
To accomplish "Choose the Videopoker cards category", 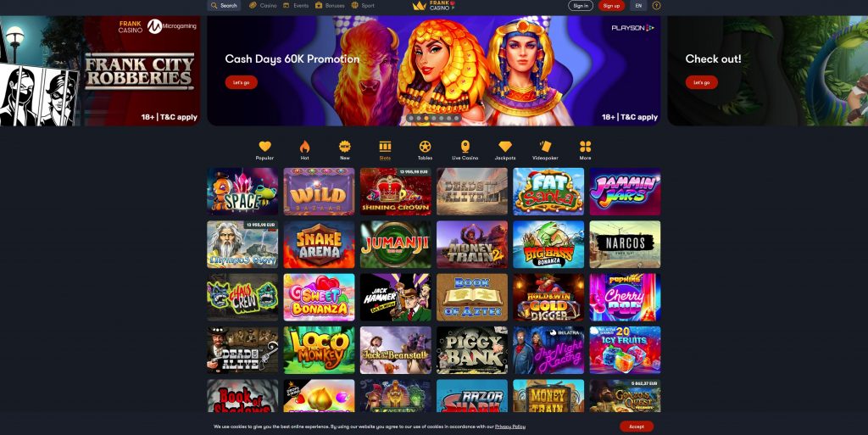I will point(545,150).
